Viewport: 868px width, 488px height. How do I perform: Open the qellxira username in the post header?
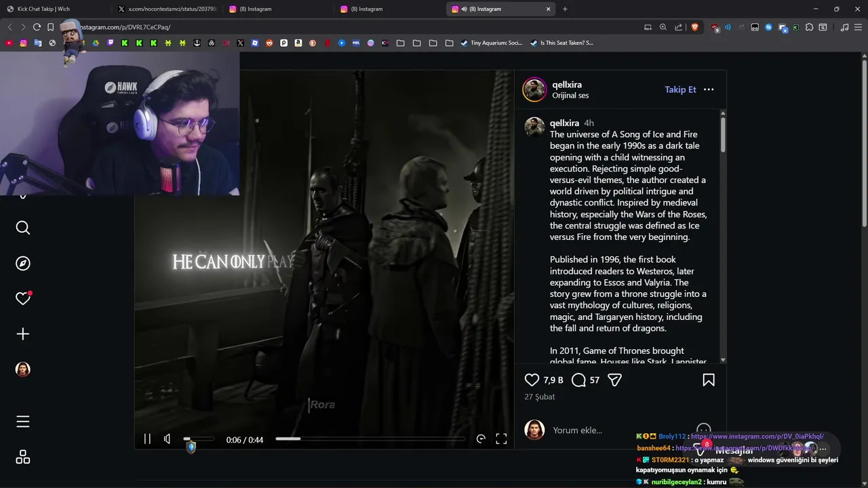(x=567, y=85)
